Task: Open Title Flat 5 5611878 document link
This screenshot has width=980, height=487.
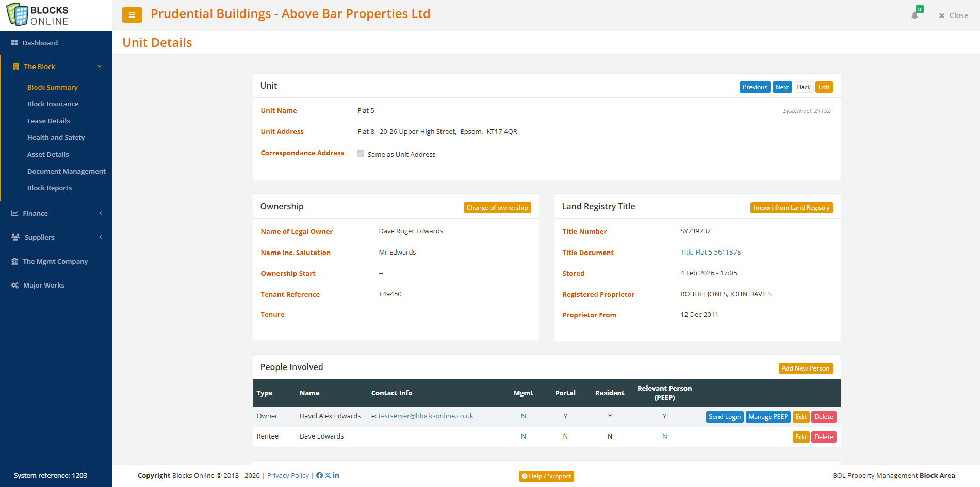Action: [710, 252]
